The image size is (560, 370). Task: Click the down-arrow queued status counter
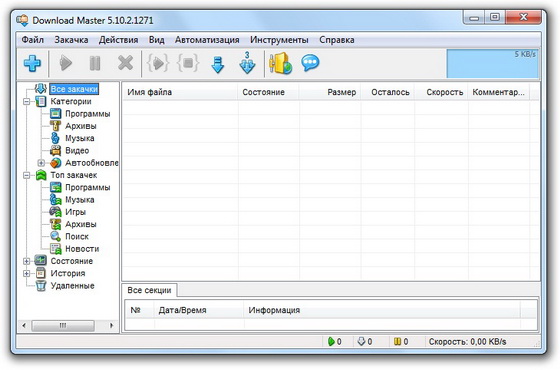tap(365, 342)
